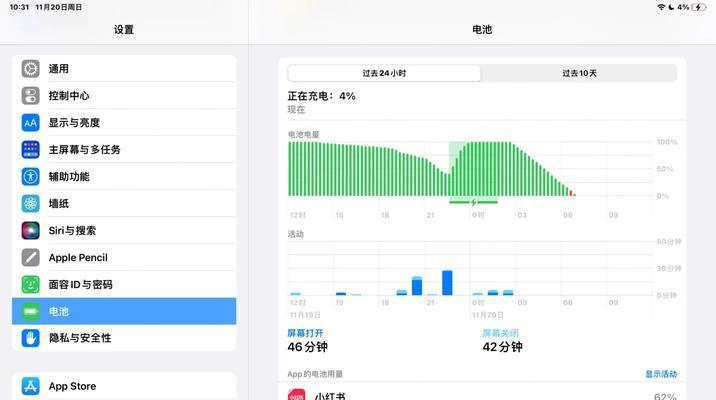
Task: Open the 辅助功能 settings row
Action: [x=124, y=176]
